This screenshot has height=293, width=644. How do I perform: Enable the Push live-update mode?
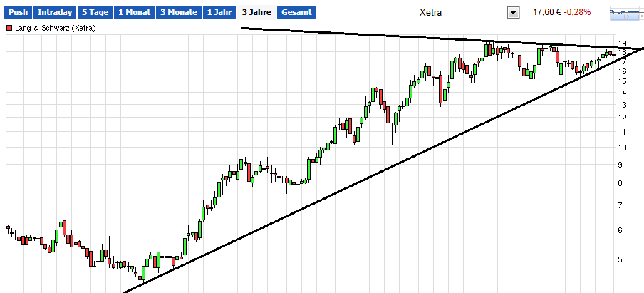[x=19, y=13]
